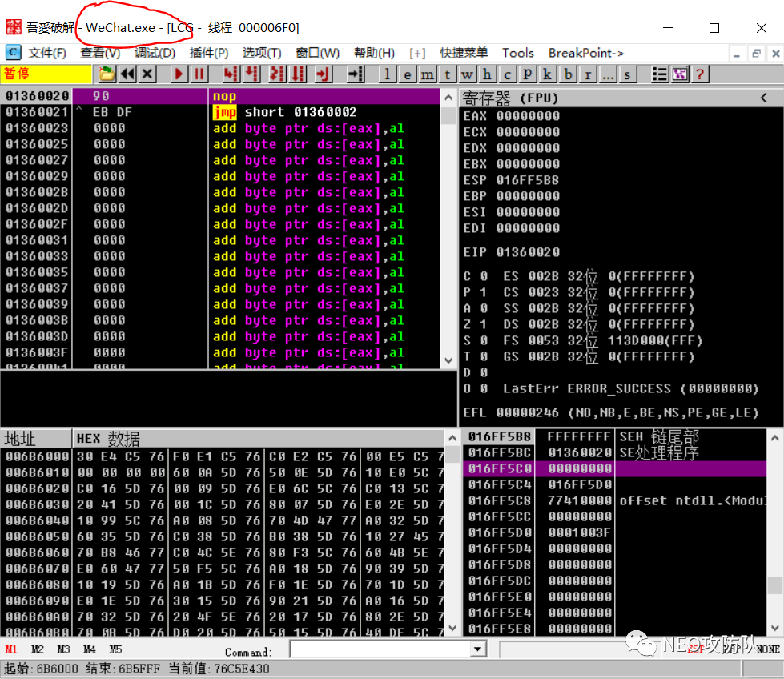Open the red question mark help icon

coord(700,74)
